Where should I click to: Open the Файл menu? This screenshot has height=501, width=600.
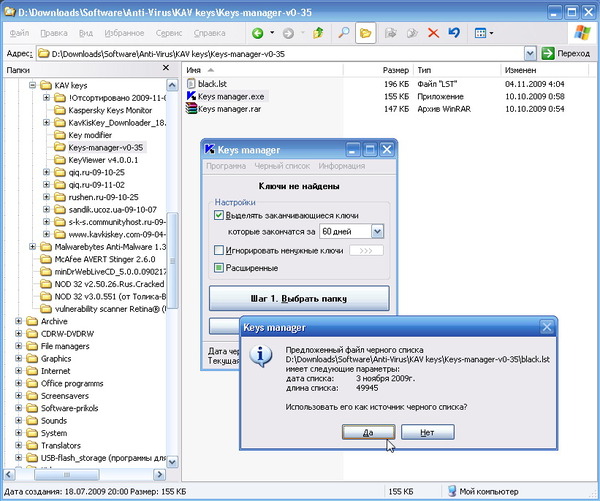pos(19,33)
